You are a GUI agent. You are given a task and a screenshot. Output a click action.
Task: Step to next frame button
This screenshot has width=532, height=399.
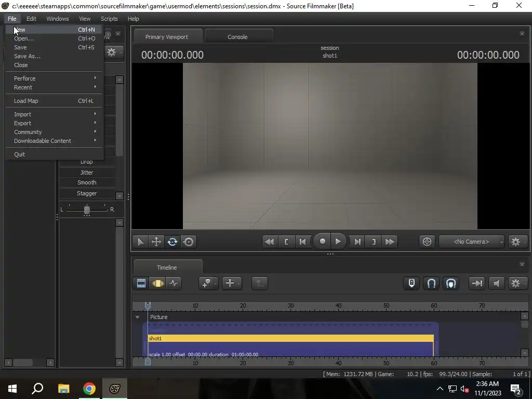(357, 242)
